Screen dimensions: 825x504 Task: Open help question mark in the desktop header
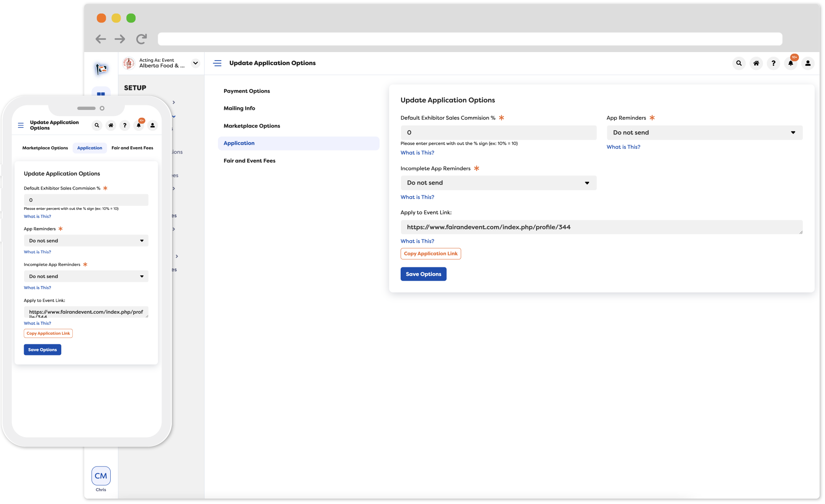773,63
